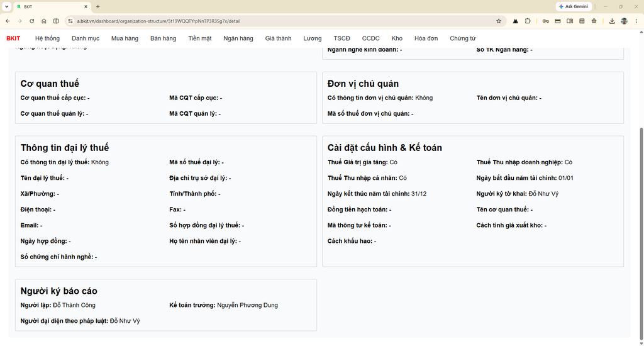The width and height of the screenshot is (644, 346).
Task: Click the Thuế Giá trị gia tăng label
Action: (358, 162)
